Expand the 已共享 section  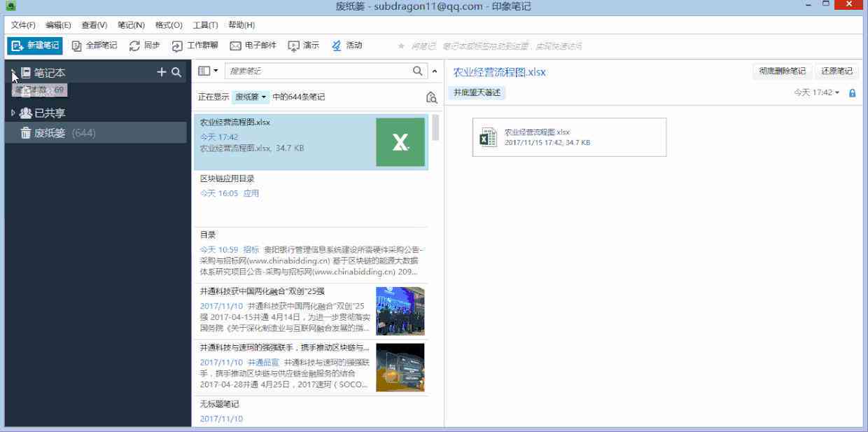tap(13, 113)
